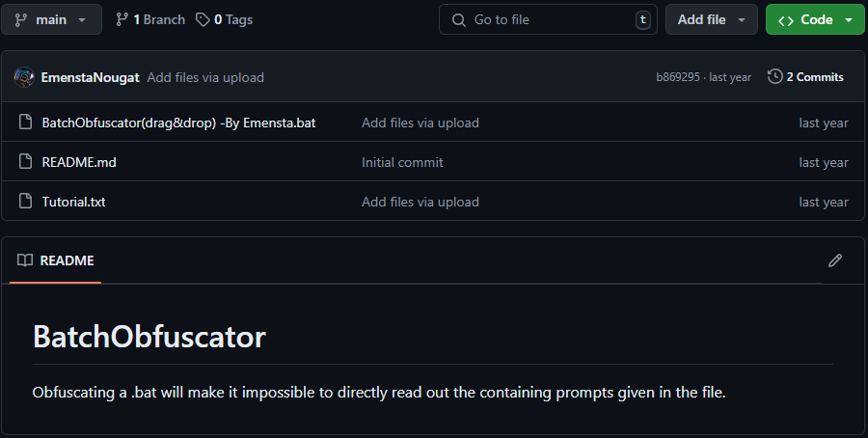Edit README using the pencil icon
The height and width of the screenshot is (438, 868).
[835, 260]
